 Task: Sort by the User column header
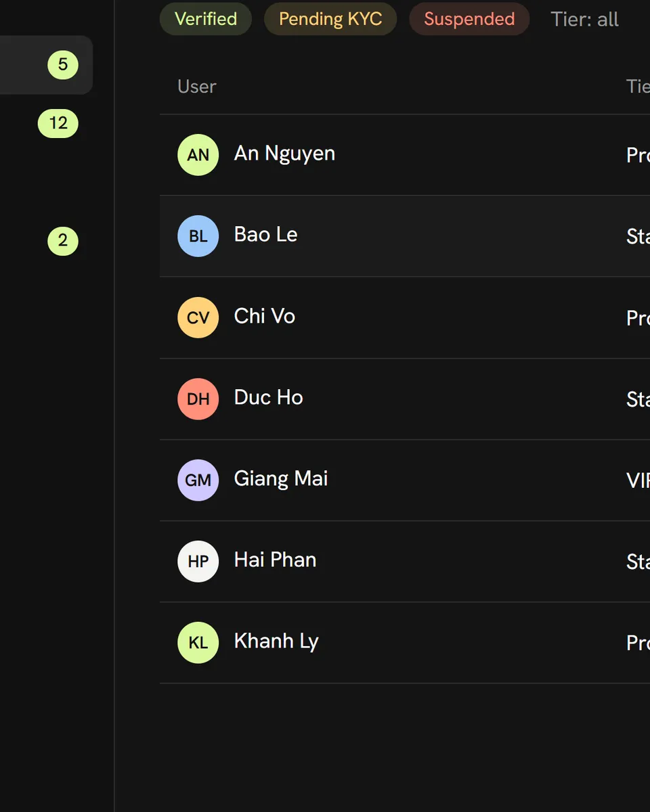[197, 87]
